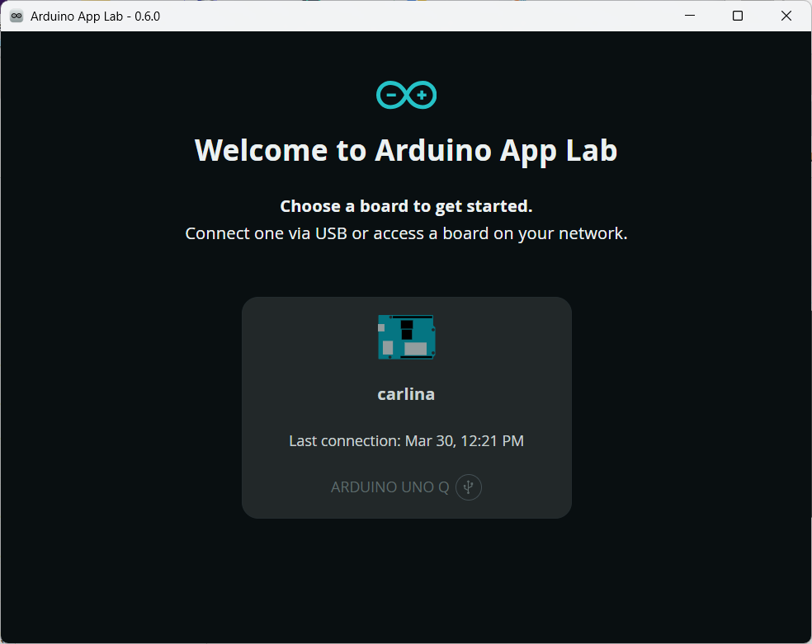The height and width of the screenshot is (644, 812).
Task: Minimize the Arduino App Lab window
Action: point(690,16)
